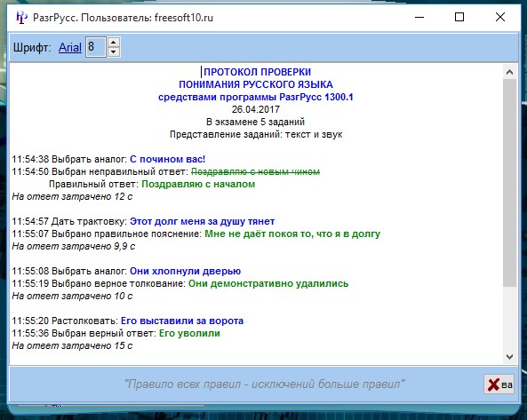The image size is (527, 420).
Task: Click line На ответ затрачено 15 с
Action: pos(72,345)
